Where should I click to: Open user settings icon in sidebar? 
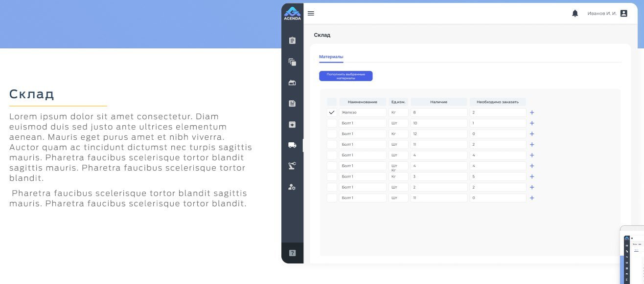point(292,187)
